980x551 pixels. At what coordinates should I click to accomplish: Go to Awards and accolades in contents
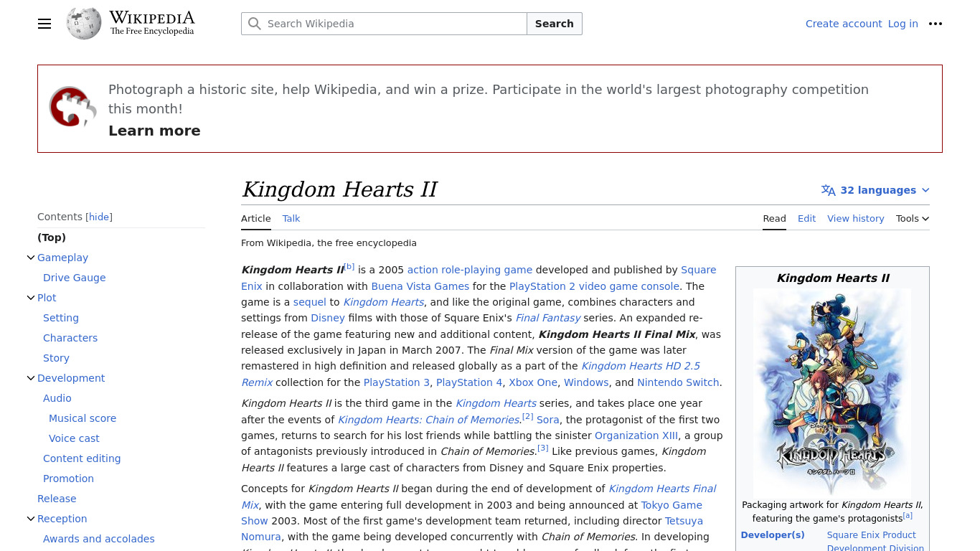[99, 539]
